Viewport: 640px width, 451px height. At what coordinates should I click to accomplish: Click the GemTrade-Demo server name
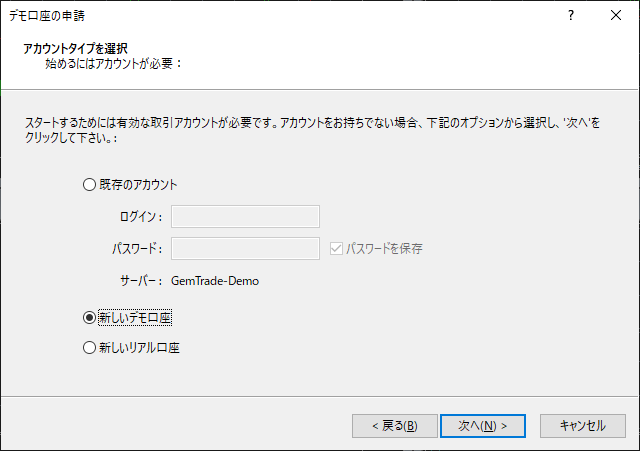coord(215,281)
